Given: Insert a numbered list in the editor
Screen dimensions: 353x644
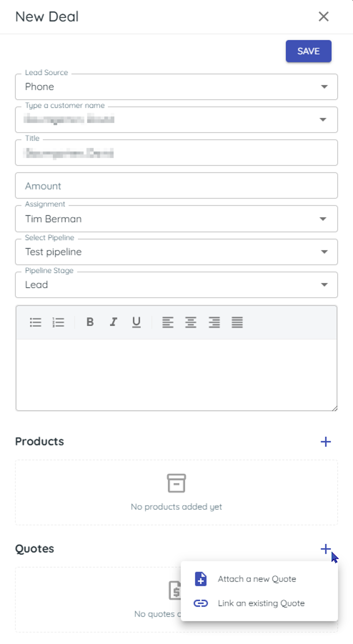Looking at the screenshot, I should coord(59,322).
